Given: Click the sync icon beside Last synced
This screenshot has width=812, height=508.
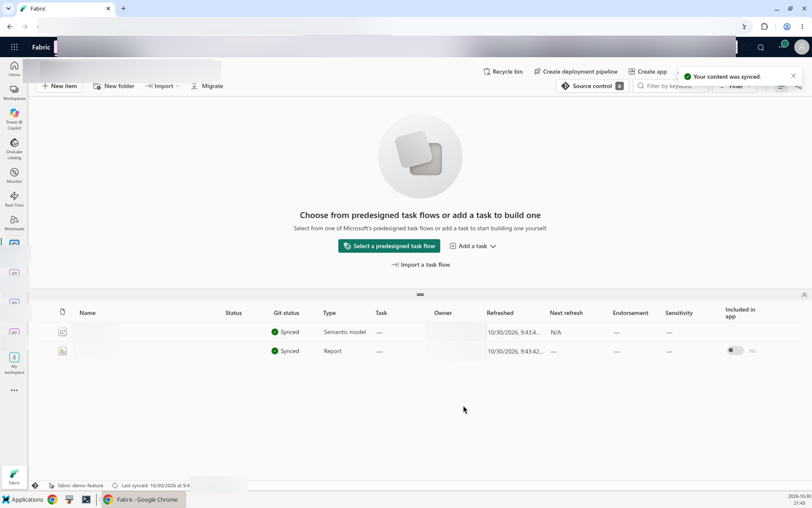Looking at the screenshot, I should pyautogui.click(x=115, y=486).
